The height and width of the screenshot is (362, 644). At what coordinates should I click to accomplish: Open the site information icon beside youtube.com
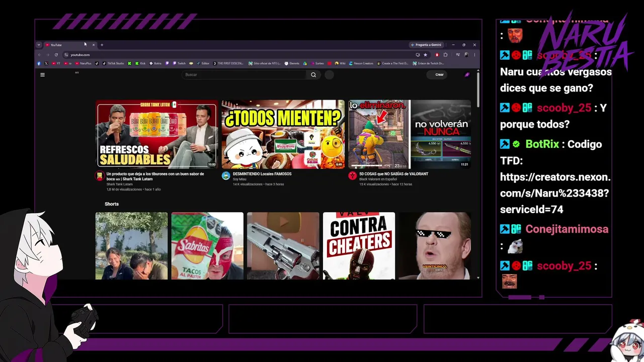click(66, 55)
